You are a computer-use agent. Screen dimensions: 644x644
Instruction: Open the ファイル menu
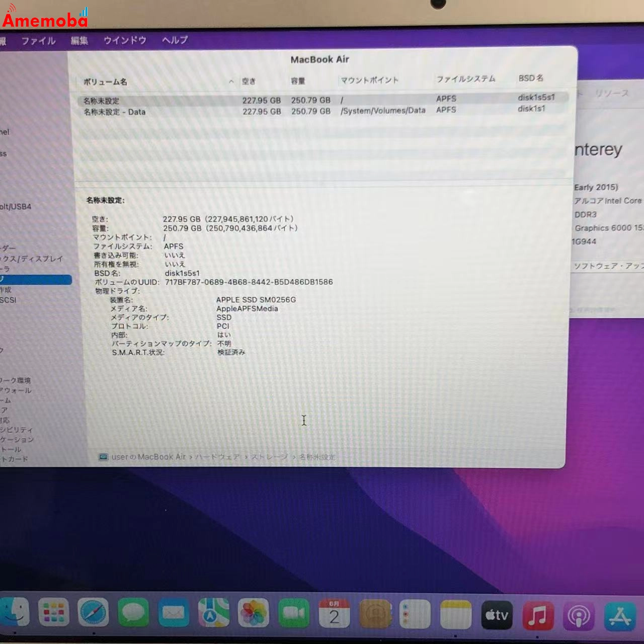40,40
